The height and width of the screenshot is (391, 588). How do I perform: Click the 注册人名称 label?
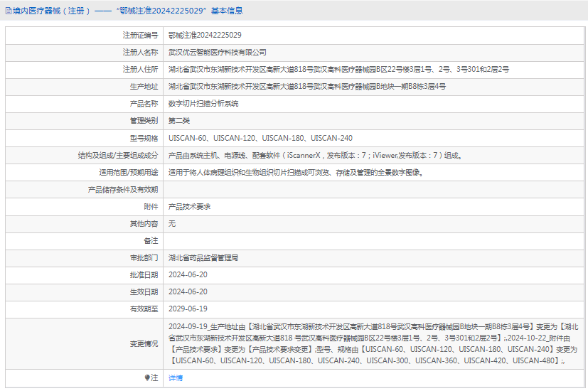(x=141, y=53)
